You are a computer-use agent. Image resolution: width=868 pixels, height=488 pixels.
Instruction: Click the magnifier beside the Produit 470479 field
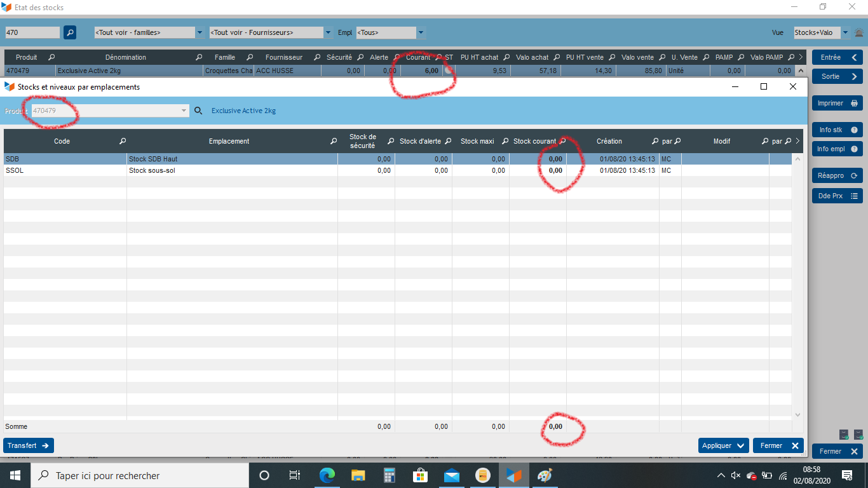[198, 111]
